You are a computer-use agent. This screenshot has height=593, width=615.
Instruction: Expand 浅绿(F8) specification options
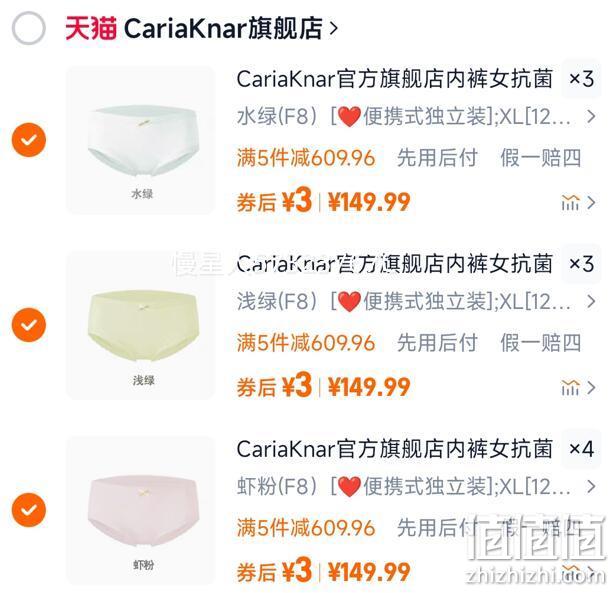(416, 302)
